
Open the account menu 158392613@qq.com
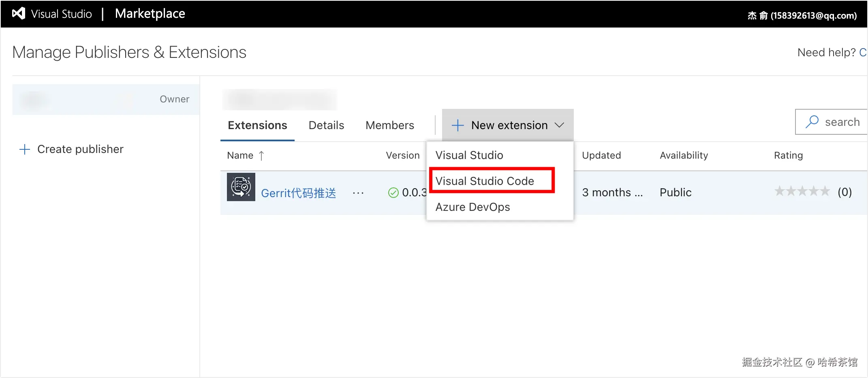[x=802, y=15]
